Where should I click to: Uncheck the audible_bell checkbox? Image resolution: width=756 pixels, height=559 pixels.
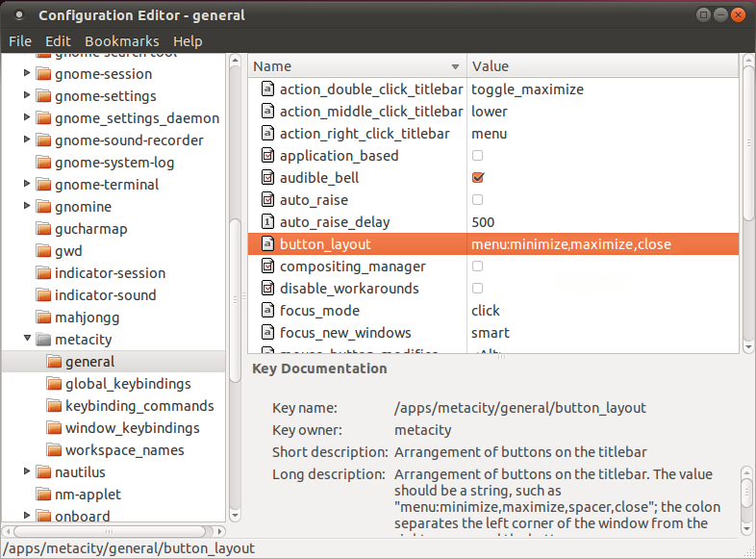[x=478, y=177]
